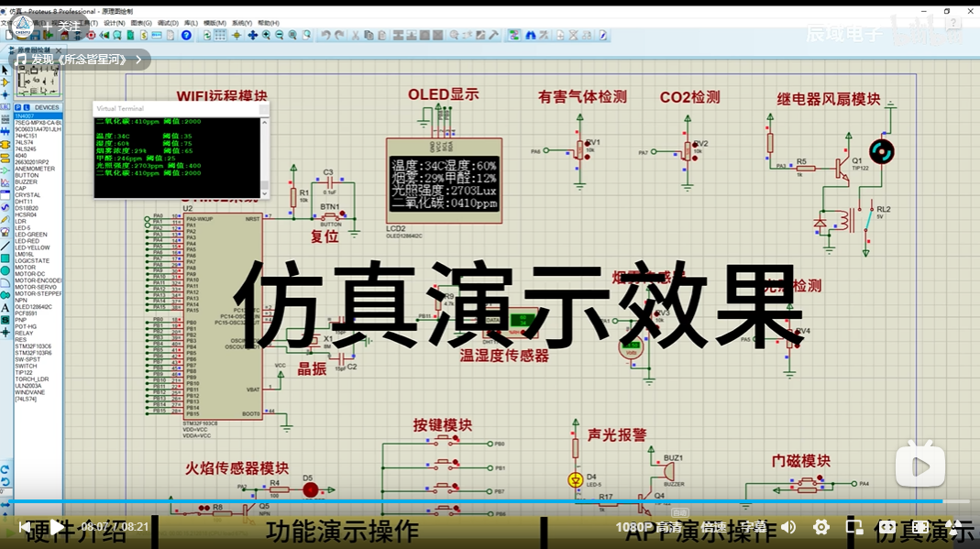This screenshot has width=980, height=549.
Task: Click the redo arrow in toolbar
Action: point(339,36)
